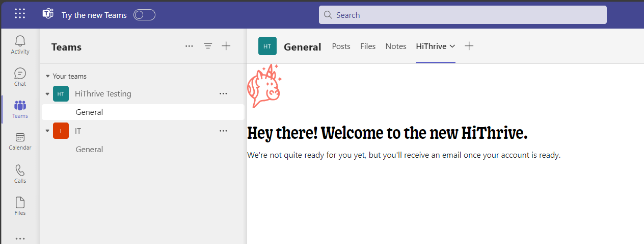Select the HiThrive Testing team name

pos(103,94)
